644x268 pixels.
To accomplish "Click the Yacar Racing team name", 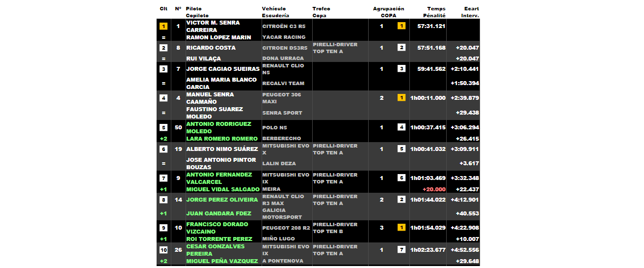I will pyautogui.click(x=284, y=37).
